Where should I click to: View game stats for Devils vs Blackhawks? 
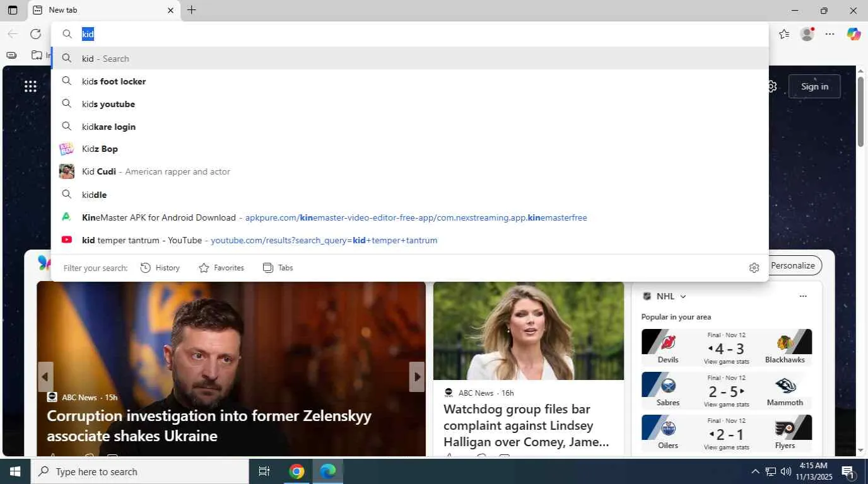tap(726, 362)
